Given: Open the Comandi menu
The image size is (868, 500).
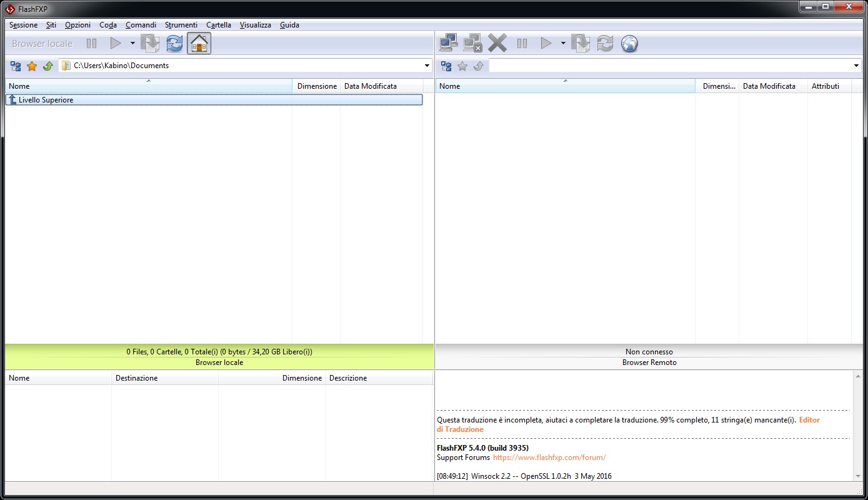Looking at the screenshot, I should click(141, 25).
